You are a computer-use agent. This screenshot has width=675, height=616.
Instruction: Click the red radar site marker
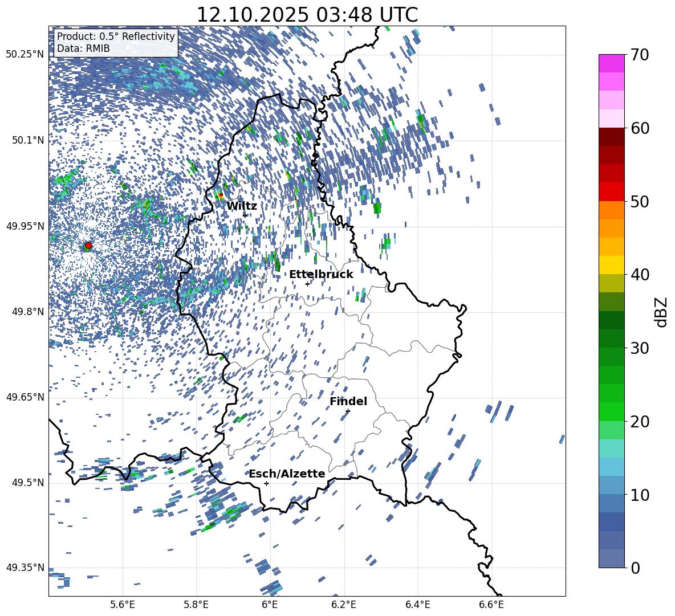click(x=88, y=245)
